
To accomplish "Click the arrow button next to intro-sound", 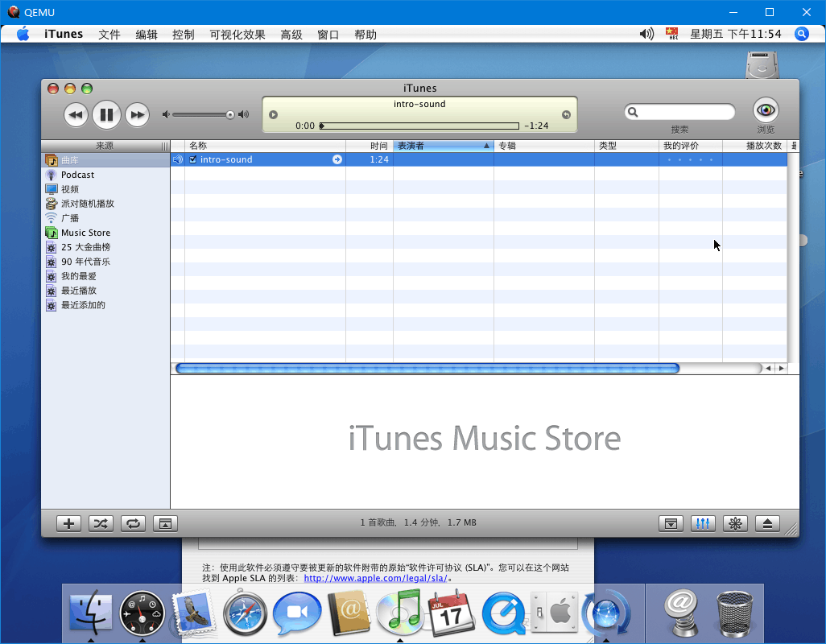I will [x=337, y=159].
